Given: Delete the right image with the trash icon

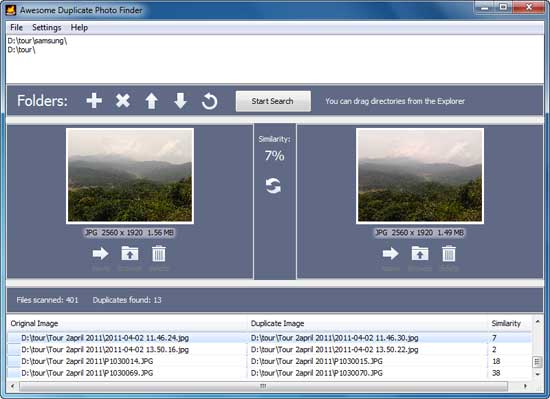Looking at the screenshot, I should click(449, 253).
